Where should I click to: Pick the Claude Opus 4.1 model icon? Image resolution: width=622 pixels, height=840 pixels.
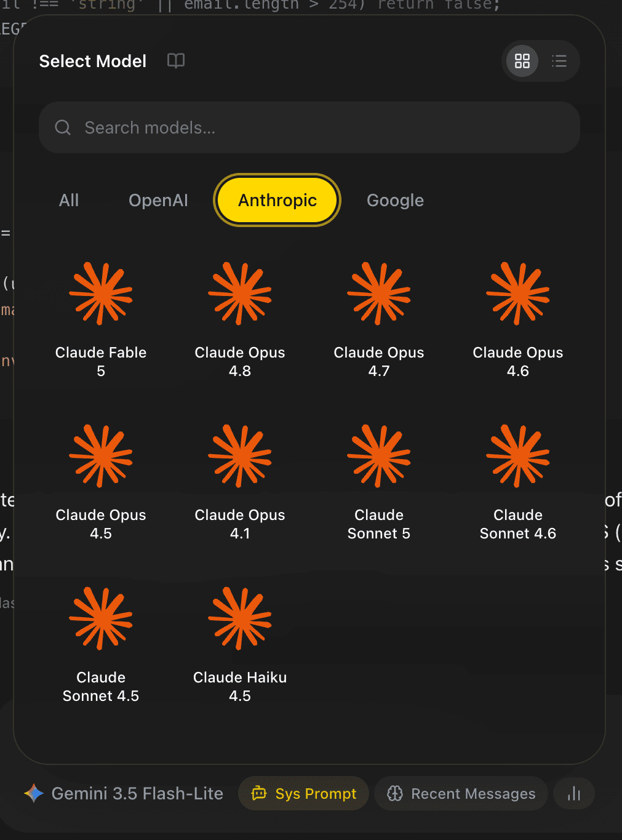(x=240, y=456)
